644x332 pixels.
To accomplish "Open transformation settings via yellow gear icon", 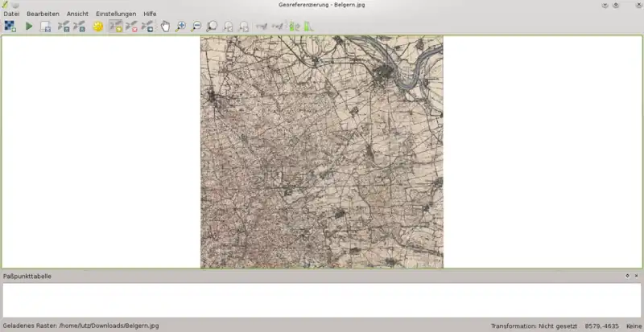I will (98, 27).
